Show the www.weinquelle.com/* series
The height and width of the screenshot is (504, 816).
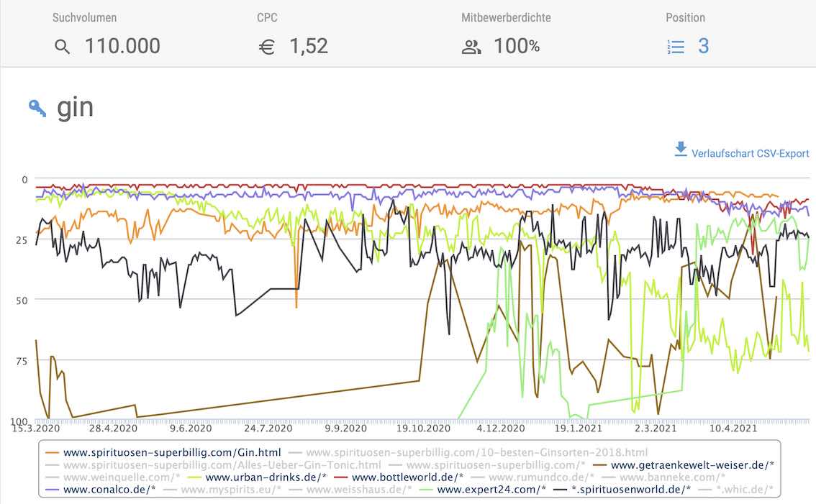pyautogui.click(x=112, y=477)
